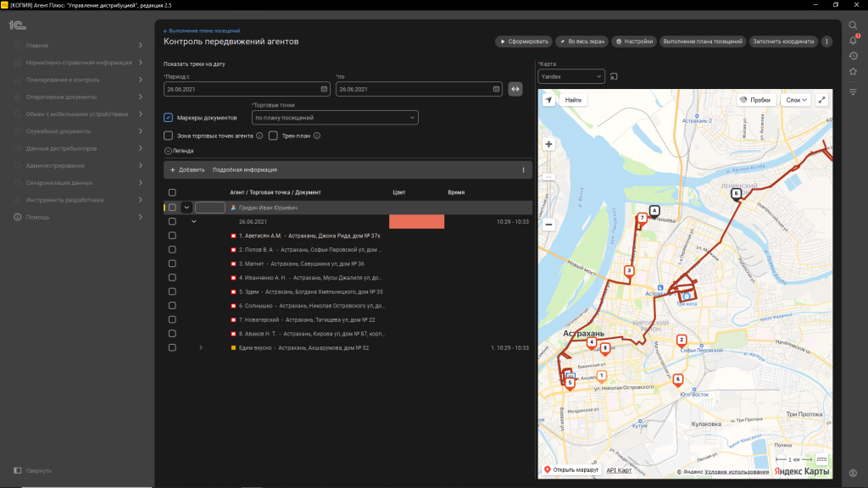868x488 pixels.
Task: Click the red color swatch for 26.06.2021
Action: 416,221
